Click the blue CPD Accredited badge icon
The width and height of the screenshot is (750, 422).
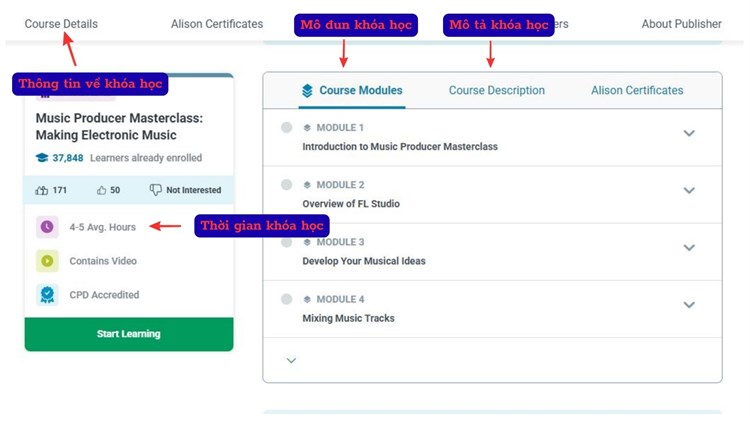46,295
